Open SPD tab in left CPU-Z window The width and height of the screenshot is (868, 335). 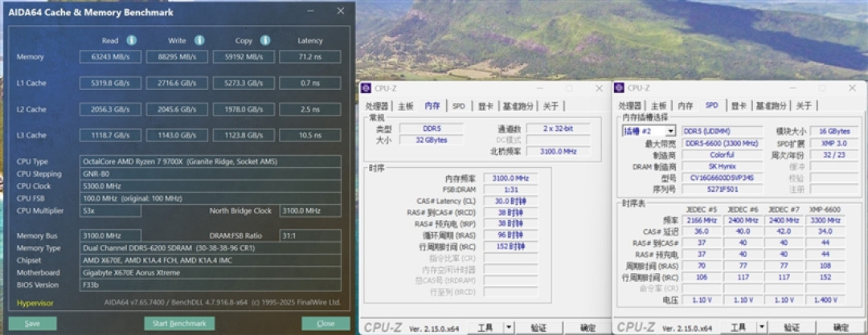tap(458, 106)
